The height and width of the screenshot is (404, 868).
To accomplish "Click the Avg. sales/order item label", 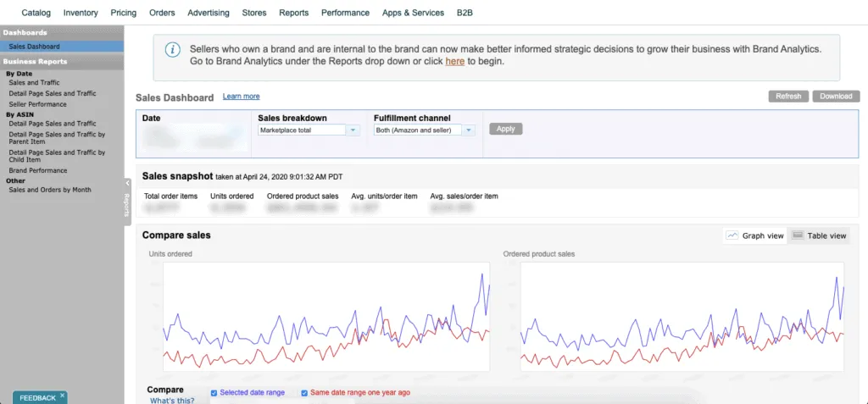I will click(x=464, y=196).
